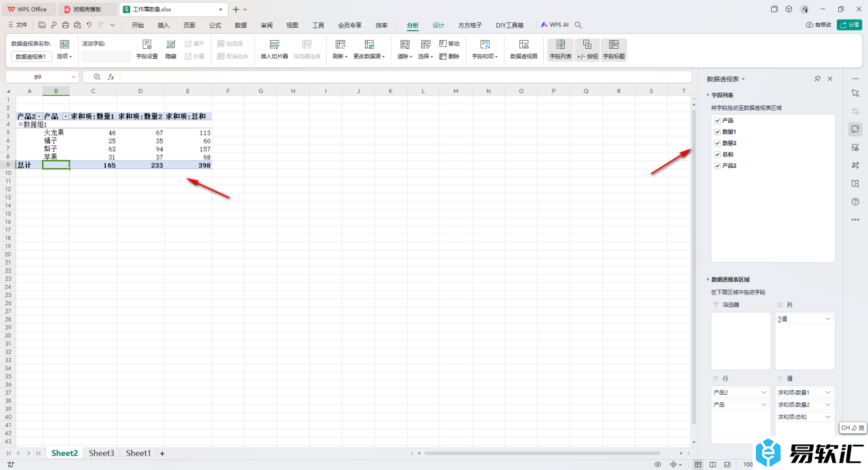Open more options ellipsis in right sidebar

[855, 220]
